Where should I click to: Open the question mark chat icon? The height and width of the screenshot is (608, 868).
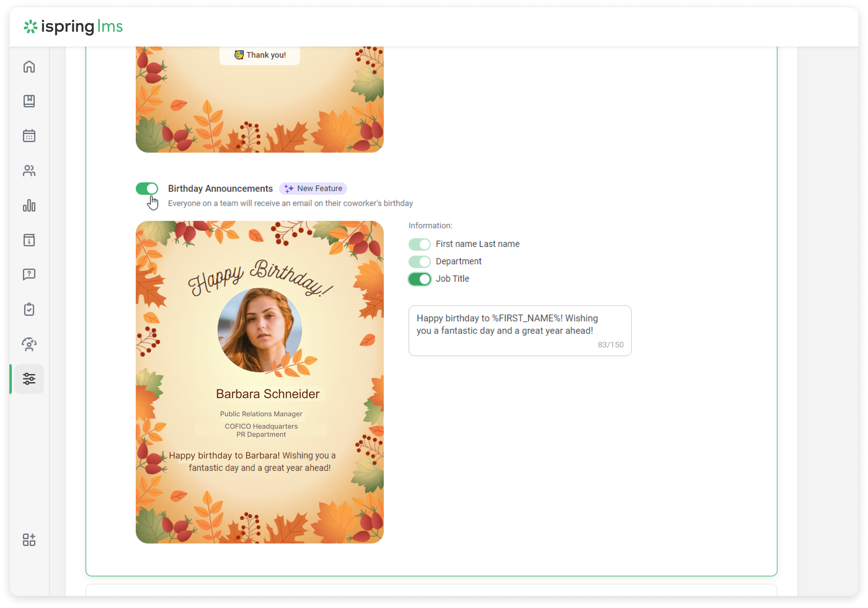point(29,274)
